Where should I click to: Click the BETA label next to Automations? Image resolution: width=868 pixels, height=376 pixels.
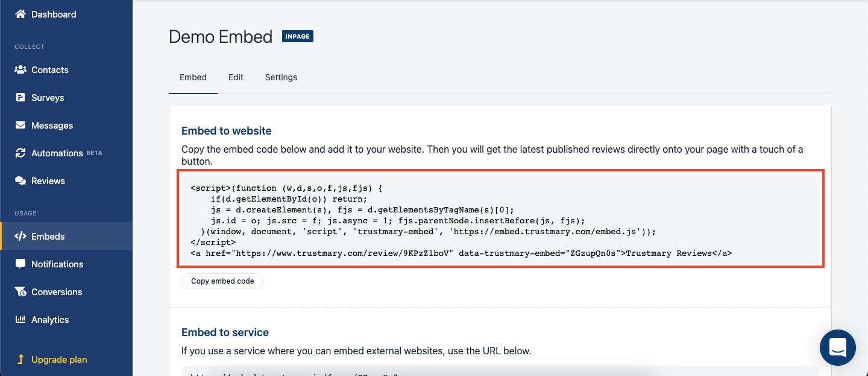(x=94, y=153)
